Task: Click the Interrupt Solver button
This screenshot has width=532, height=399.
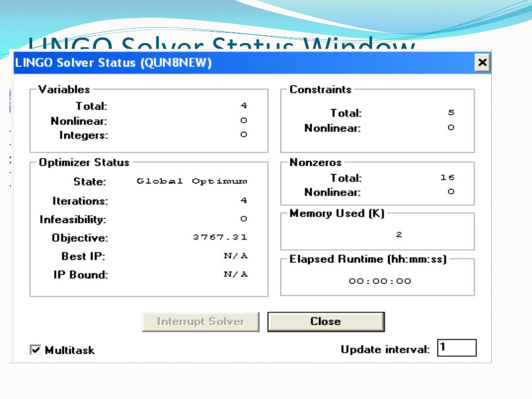Action: pos(201,322)
